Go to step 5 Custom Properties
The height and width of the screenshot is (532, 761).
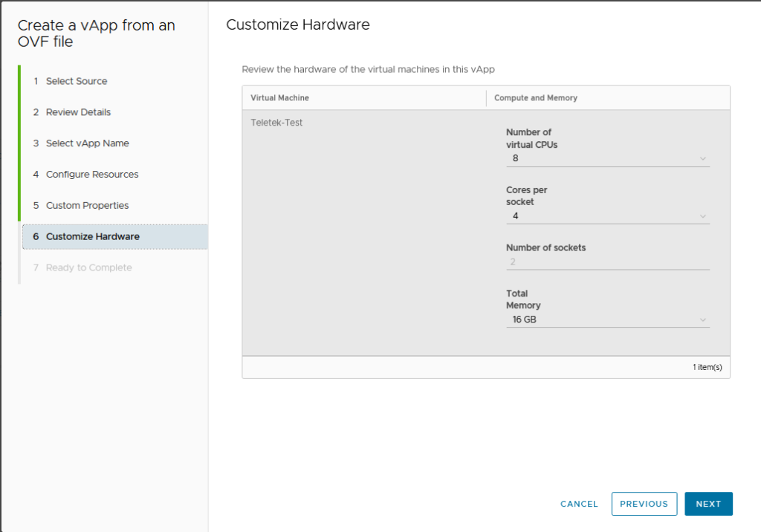point(81,205)
